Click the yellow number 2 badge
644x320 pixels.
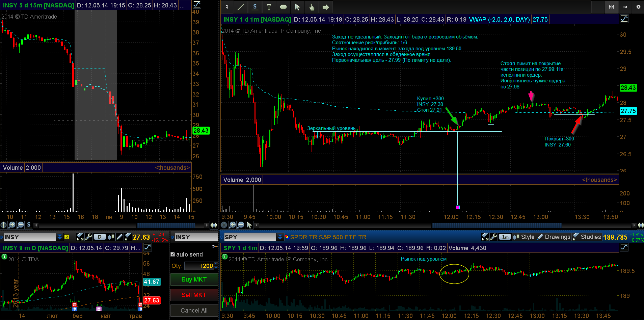pos(66,237)
